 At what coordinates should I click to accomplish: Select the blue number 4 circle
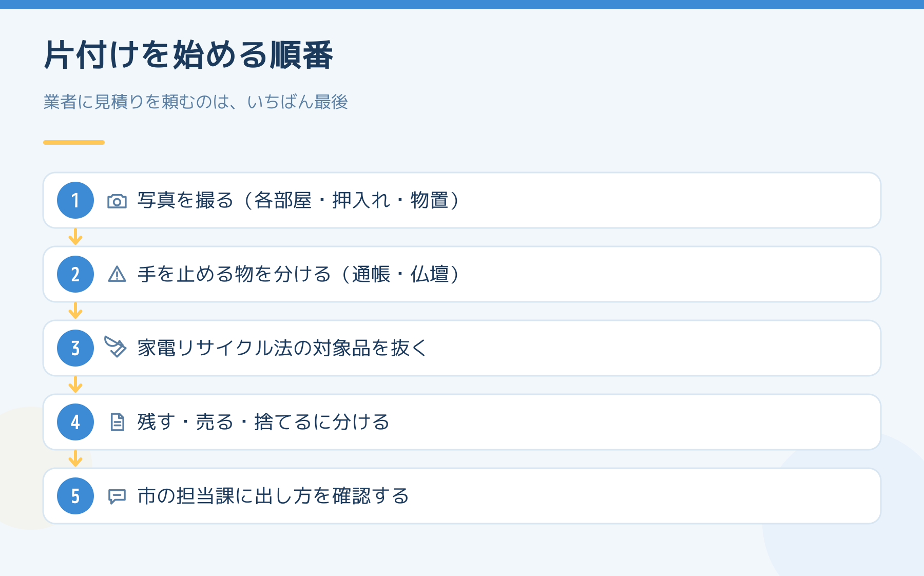(x=75, y=422)
